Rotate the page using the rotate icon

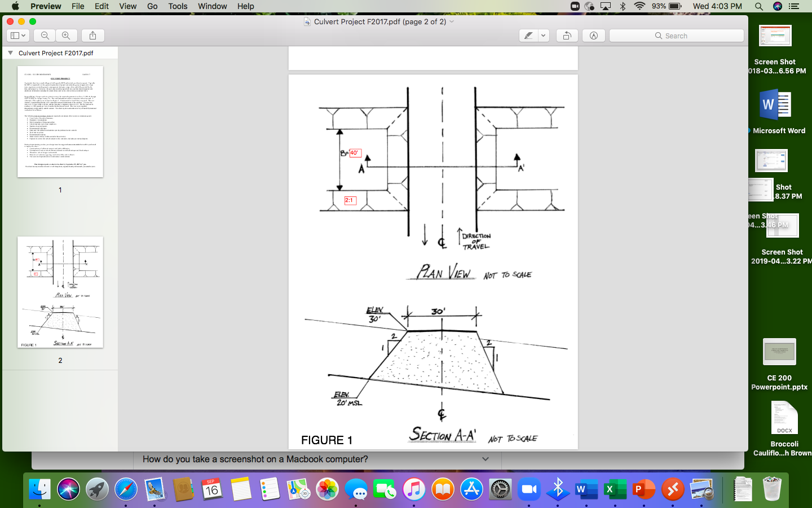pos(567,36)
